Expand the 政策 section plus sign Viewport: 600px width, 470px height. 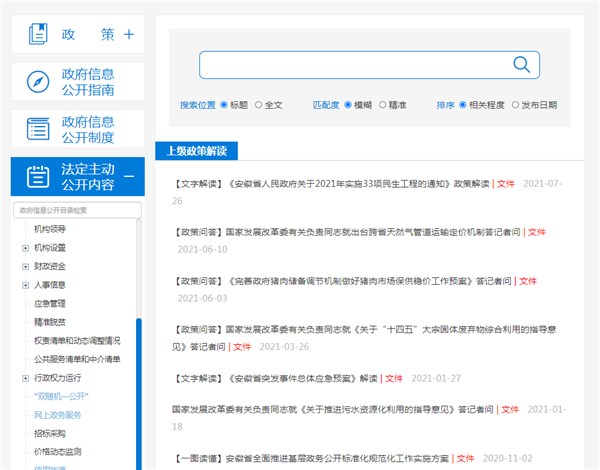point(129,34)
